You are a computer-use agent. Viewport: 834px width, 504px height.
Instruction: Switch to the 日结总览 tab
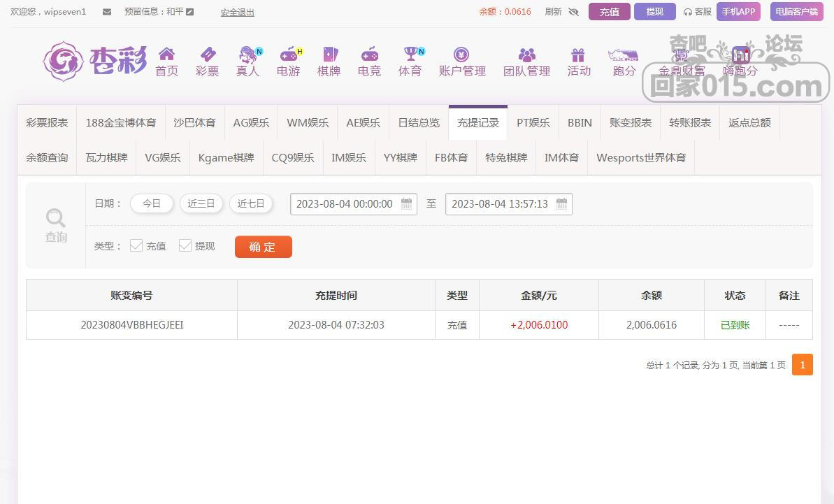(419, 123)
